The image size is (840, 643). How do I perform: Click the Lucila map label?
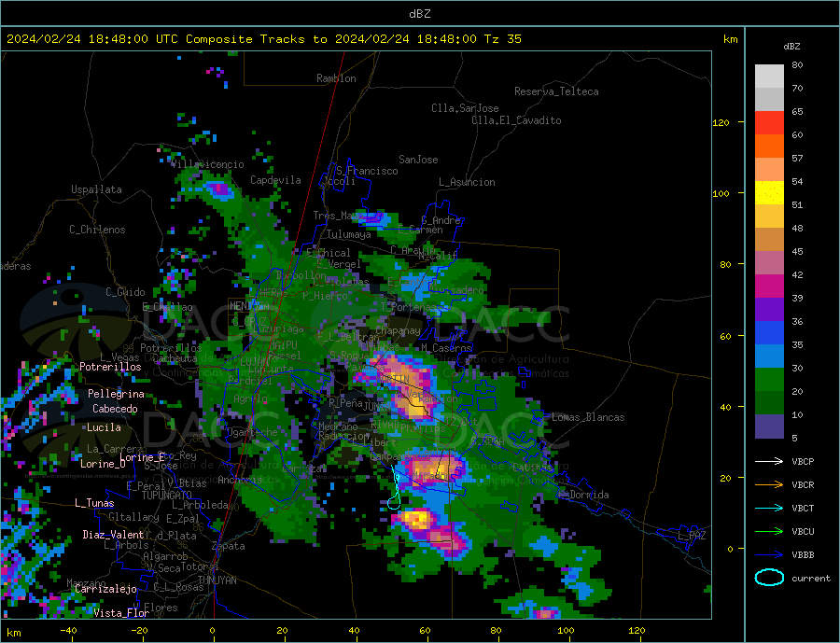point(104,427)
